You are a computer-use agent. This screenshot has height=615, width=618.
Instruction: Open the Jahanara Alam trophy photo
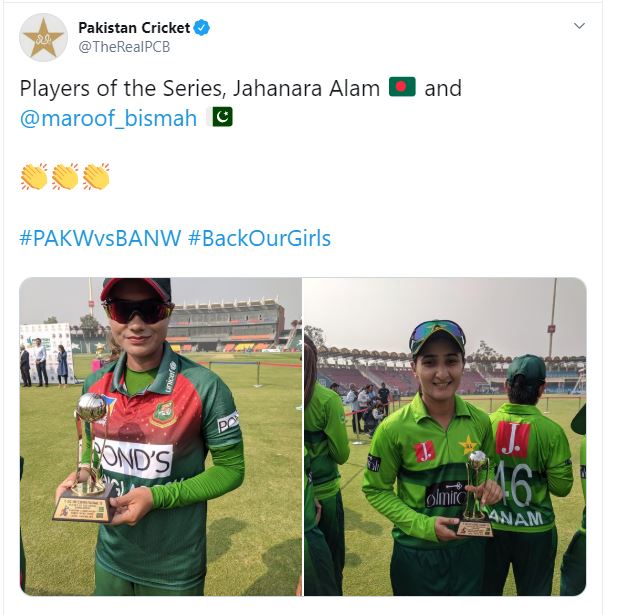[160, 436]
